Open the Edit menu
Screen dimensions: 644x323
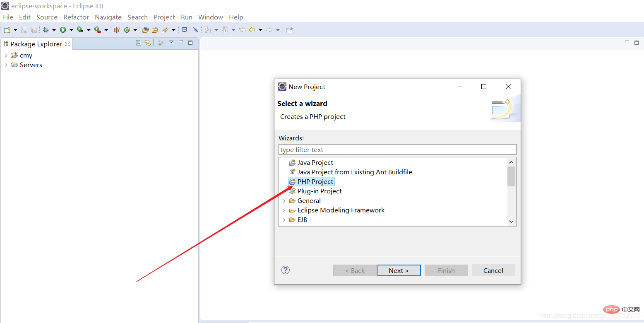[x=25, y=17]
